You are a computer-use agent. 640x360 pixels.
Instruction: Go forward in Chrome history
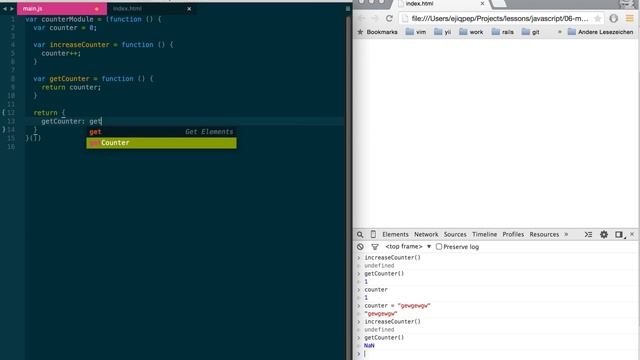click(375, 18)
